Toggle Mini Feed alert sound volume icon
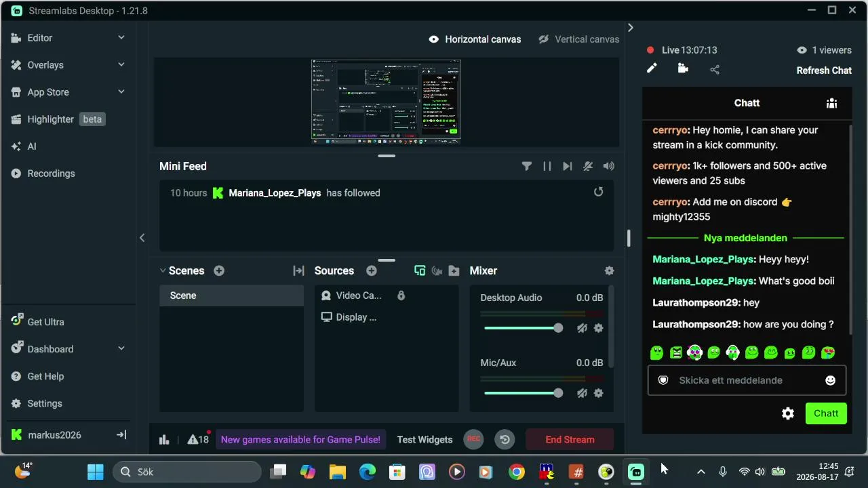Viewport: 868px width, 488px height. (x=609, y=166)
